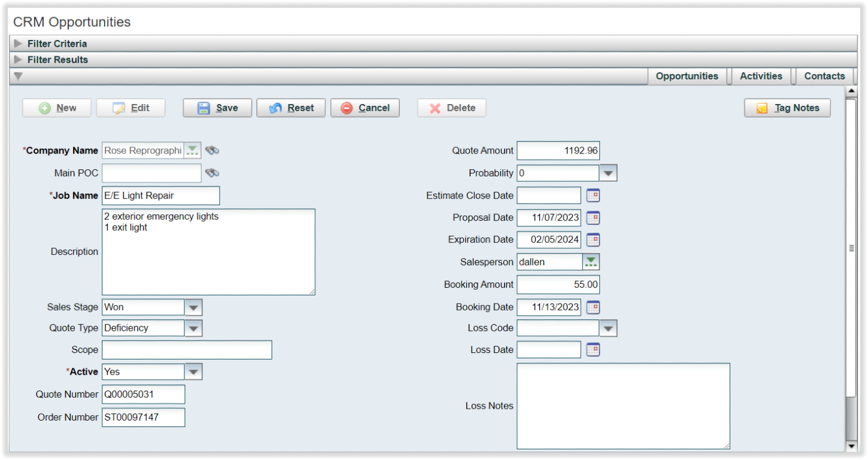Switch to the Contacts tab
Image resolution: width=868 pixels, height=460 pixels.
coord(824,76)
